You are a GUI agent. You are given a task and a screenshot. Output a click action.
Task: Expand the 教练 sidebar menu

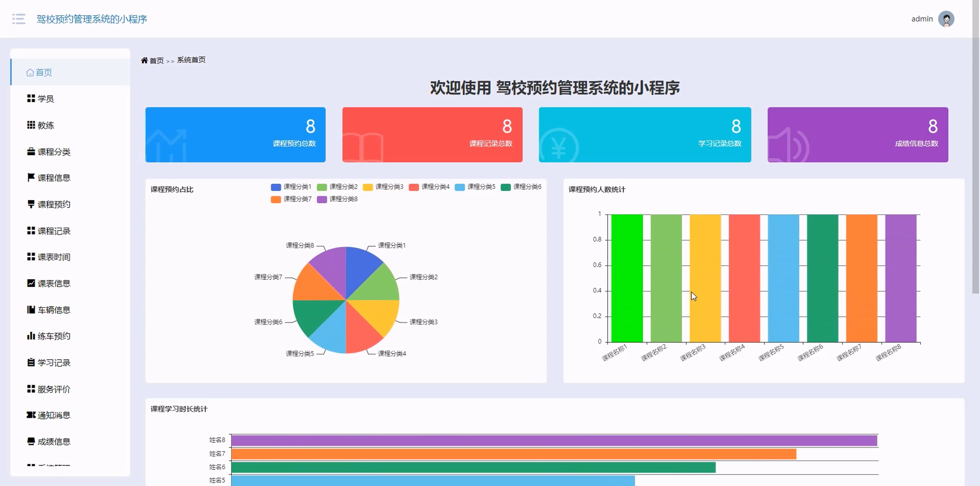46,125
